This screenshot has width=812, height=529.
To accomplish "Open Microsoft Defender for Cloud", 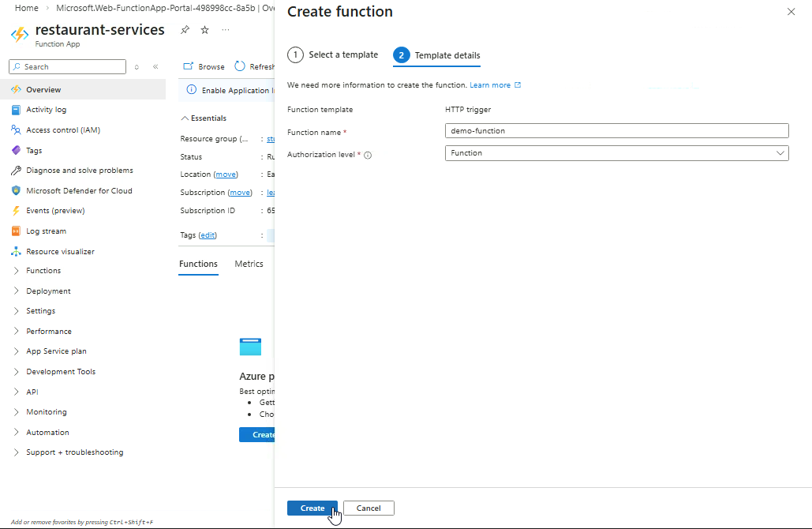I will 79,191.
